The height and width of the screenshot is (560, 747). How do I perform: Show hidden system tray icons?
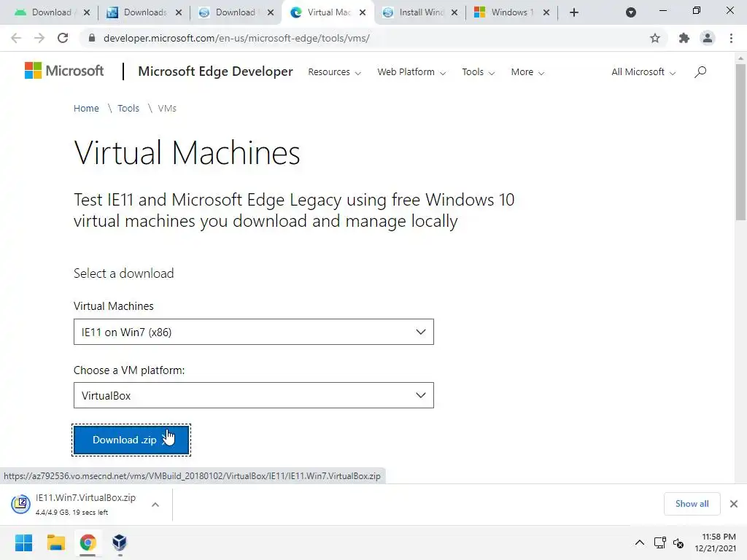(640, 542)
